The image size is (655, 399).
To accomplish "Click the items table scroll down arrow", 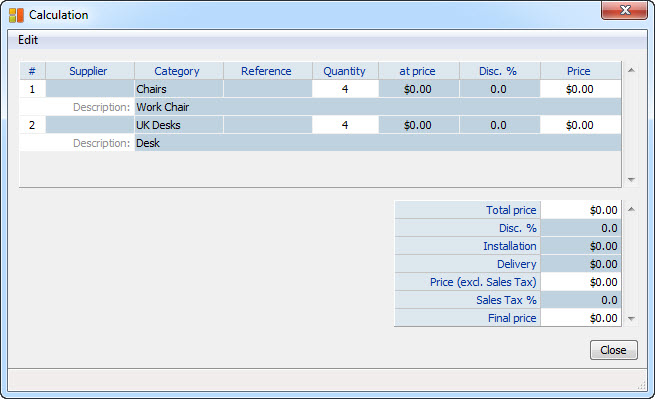I will point(631,180).
